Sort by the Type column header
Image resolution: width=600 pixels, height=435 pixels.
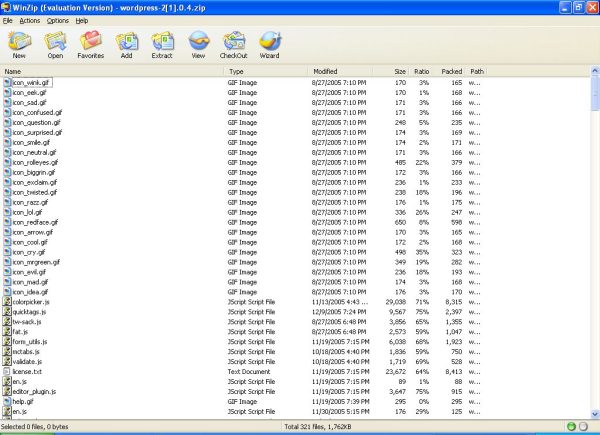266,72
